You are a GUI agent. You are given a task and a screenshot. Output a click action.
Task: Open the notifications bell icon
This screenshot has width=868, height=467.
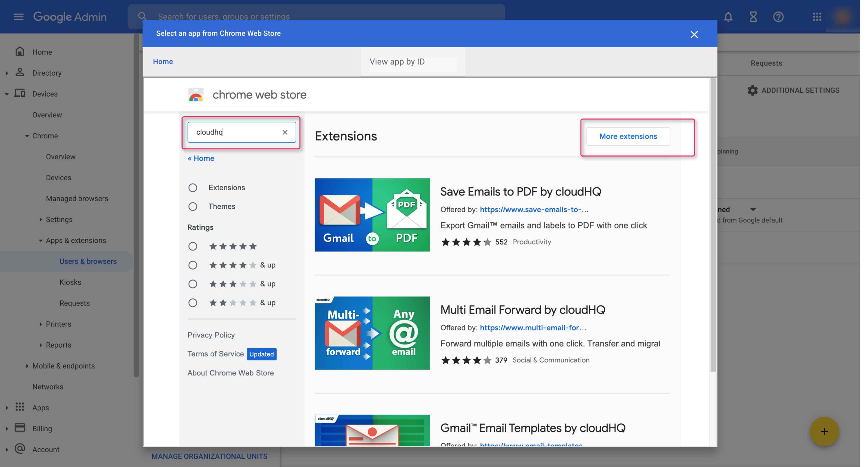pyautogui.click(x=728, y=17)
